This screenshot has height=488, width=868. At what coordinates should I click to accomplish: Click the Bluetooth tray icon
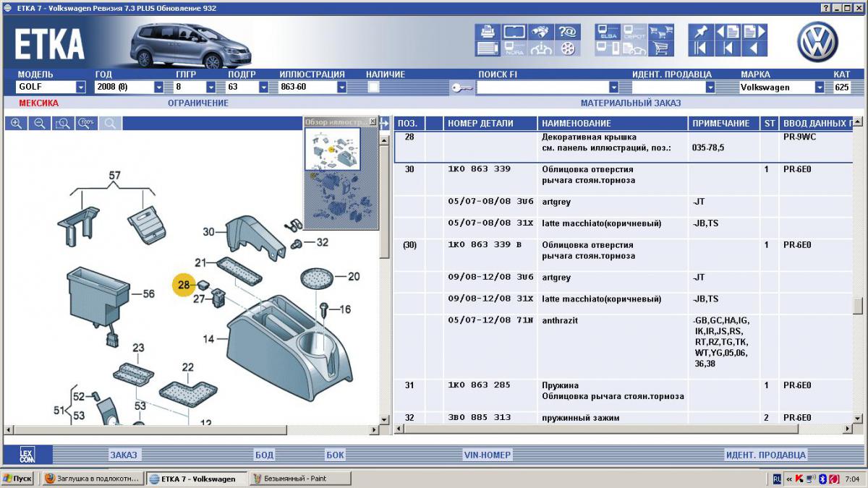[822, 479]
